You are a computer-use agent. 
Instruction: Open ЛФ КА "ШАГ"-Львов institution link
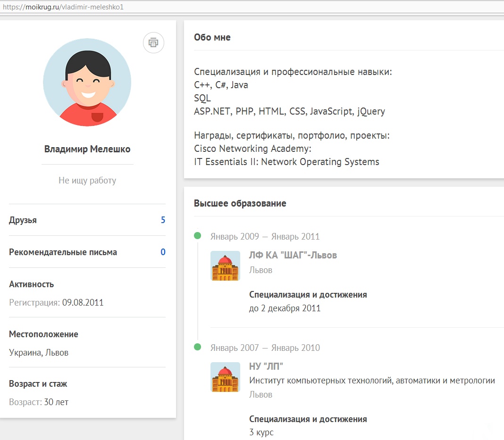click(293, 255)
